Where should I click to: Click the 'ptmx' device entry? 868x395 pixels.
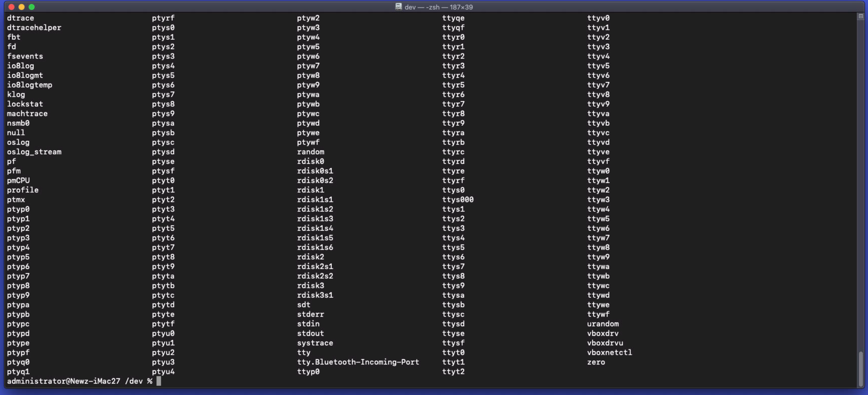16,200
